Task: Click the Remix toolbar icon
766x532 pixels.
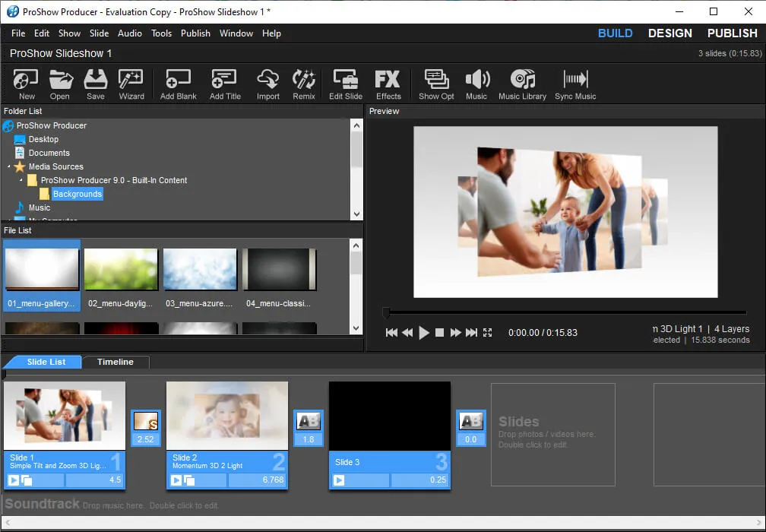Action: [x=304, y=84]
